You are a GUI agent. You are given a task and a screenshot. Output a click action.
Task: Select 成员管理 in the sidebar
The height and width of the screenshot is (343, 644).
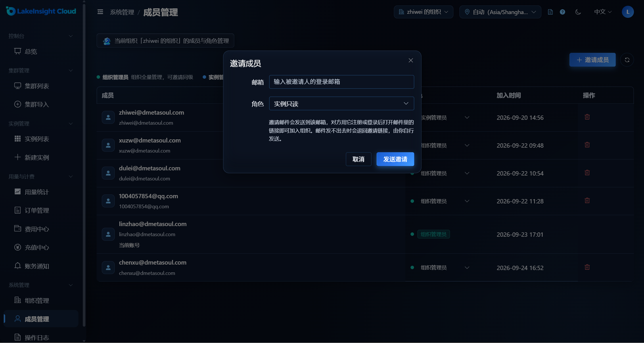41,319
